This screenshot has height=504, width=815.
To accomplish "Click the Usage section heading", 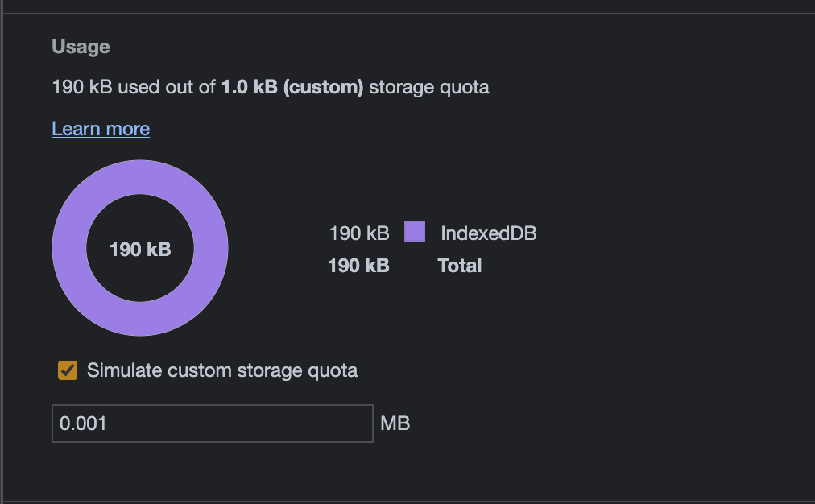I will 81,47.
